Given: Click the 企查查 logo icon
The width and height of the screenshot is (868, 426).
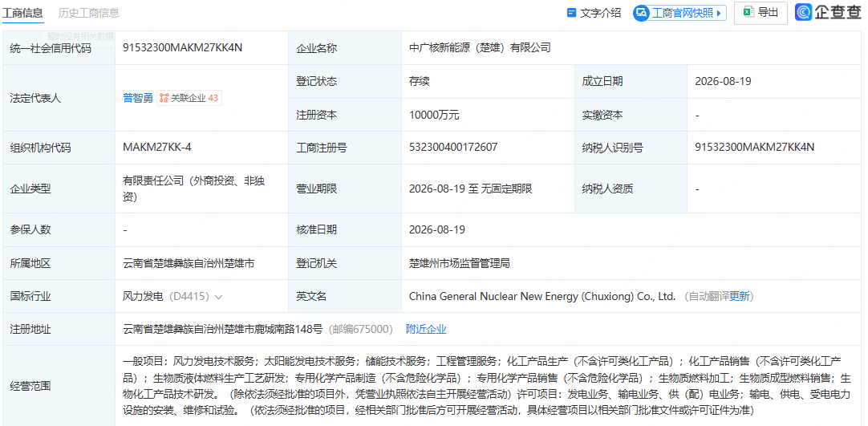Looking at the screenshot, I should coord(804,12).
